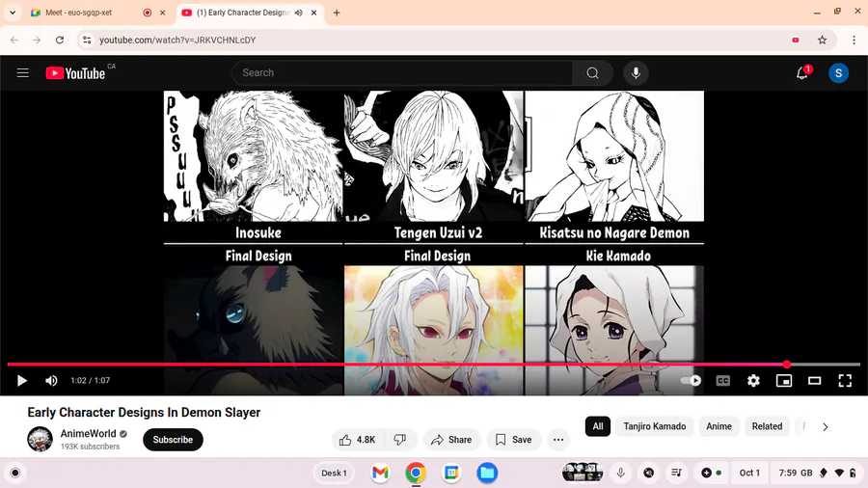Viewport: 868px width, 488px height.
Task: Open the Desk 1 switcher
Action: (x=335, y=474)
